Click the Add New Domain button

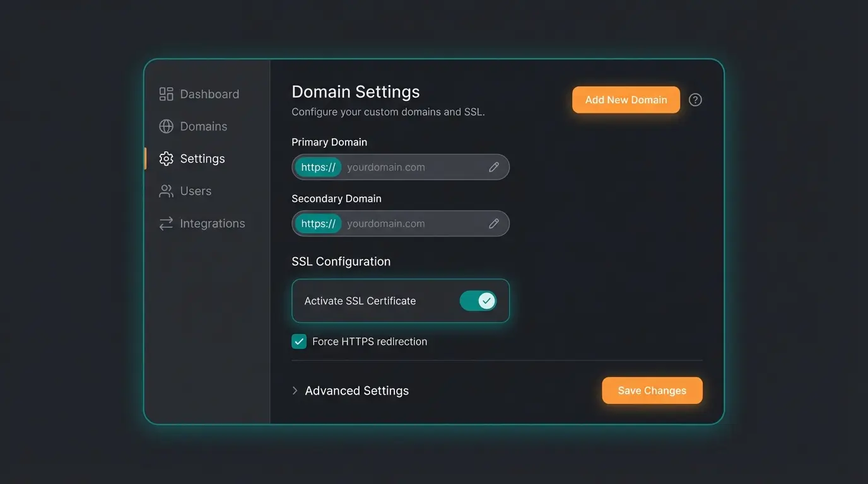click(x=626, y=100)
